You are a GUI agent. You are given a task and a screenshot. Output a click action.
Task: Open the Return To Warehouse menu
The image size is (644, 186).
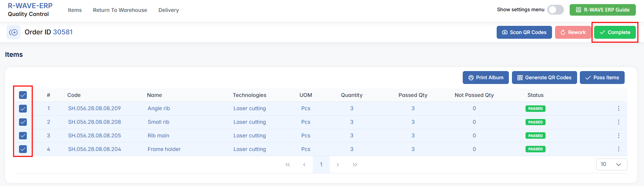120,10
